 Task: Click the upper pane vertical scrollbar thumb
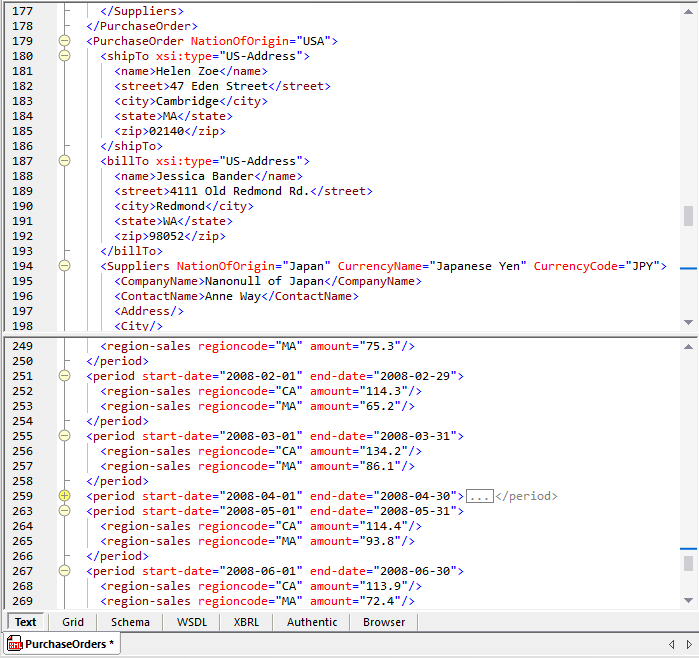(688, 215)
